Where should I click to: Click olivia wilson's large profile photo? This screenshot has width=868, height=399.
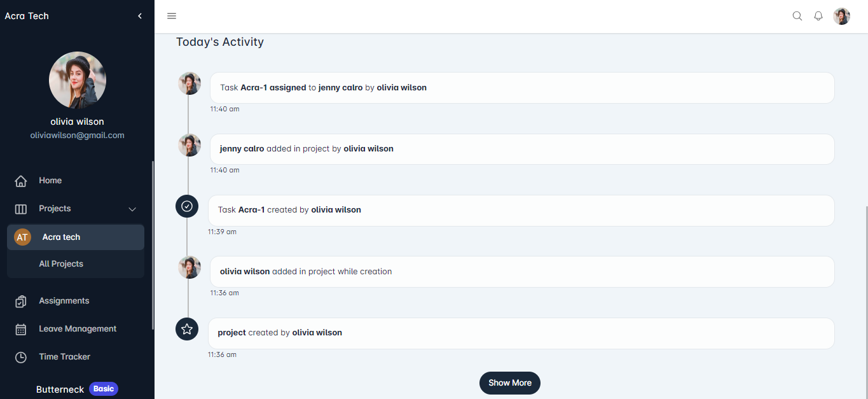pyautogui.click(x=78, y=80)
